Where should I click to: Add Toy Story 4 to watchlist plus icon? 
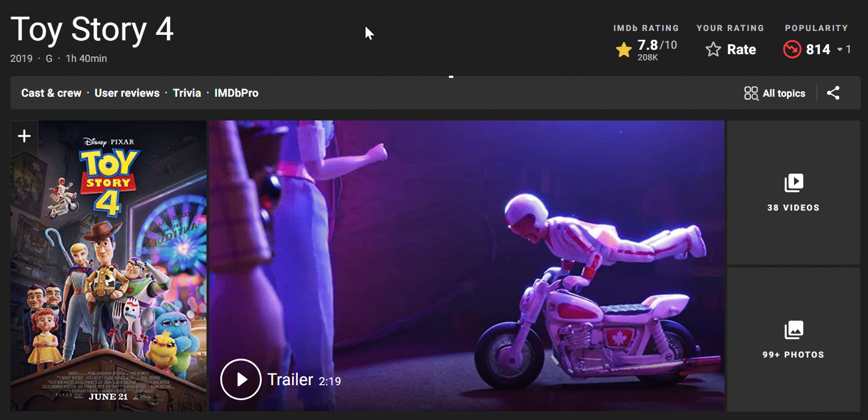24,136
